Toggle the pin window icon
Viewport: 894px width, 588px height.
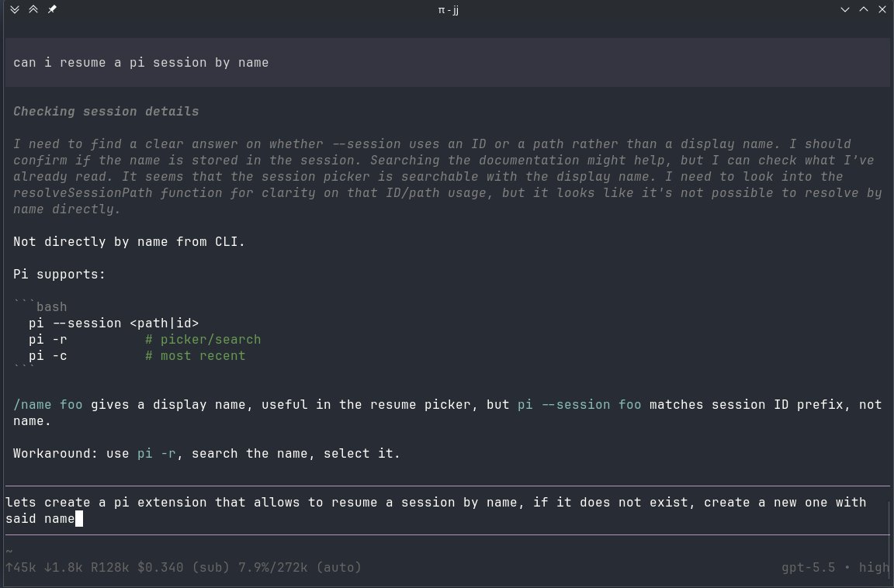tap(52, 9)
